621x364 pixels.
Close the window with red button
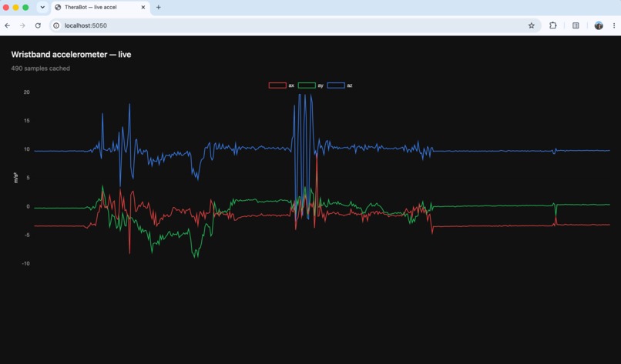6,7
